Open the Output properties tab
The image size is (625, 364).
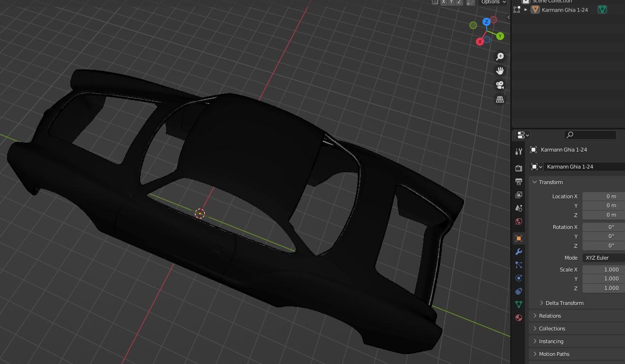pos(519,181)
